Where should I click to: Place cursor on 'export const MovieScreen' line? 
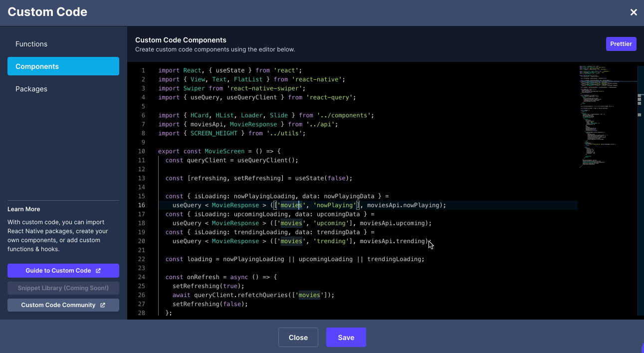point(219,151)
